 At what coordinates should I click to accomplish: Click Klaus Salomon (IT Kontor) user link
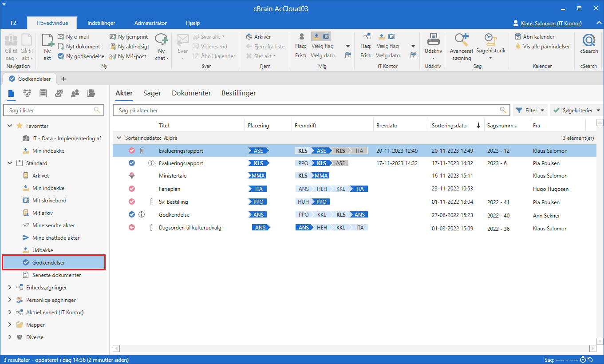pyautogui.click(x=551, y=23)
